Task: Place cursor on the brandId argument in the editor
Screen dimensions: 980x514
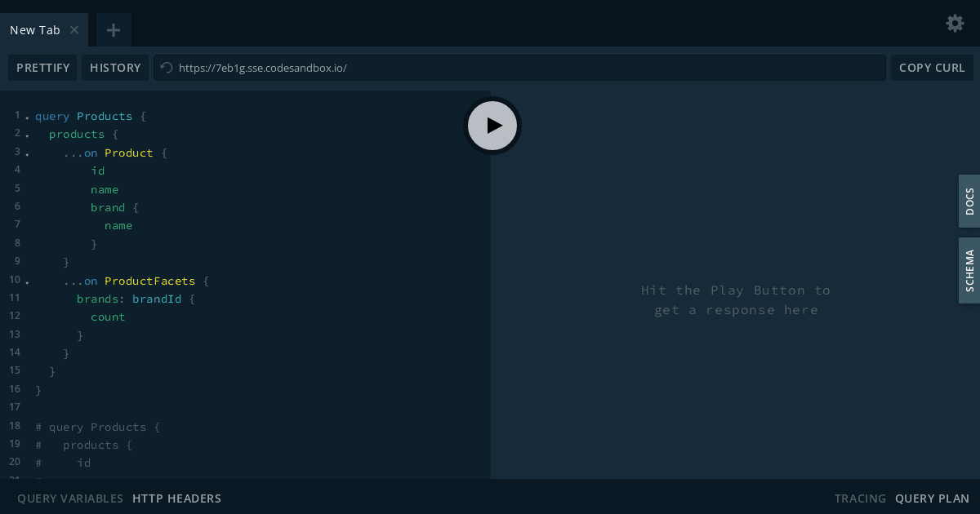Action: pyautogui.click(x=157, y=298)
